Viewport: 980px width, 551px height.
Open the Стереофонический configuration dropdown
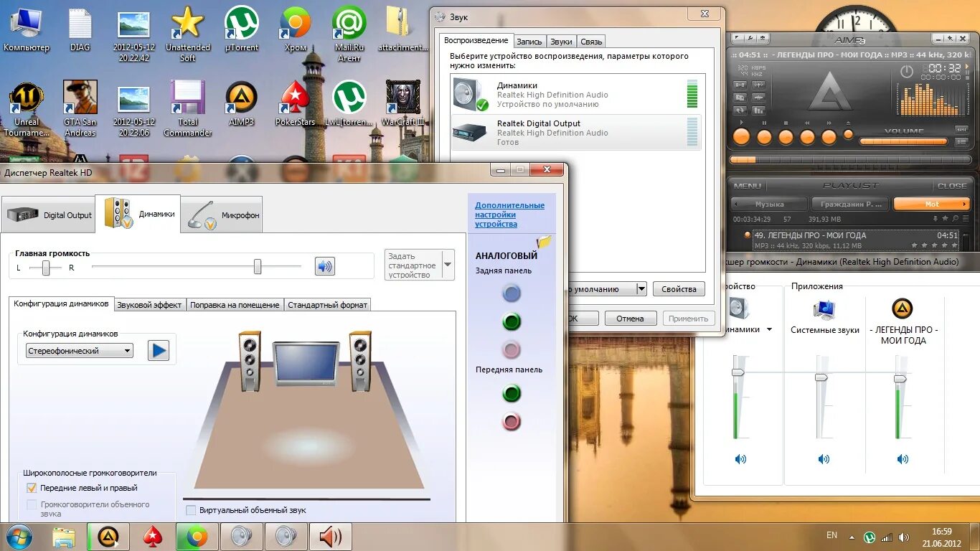[x=79, y=351]
